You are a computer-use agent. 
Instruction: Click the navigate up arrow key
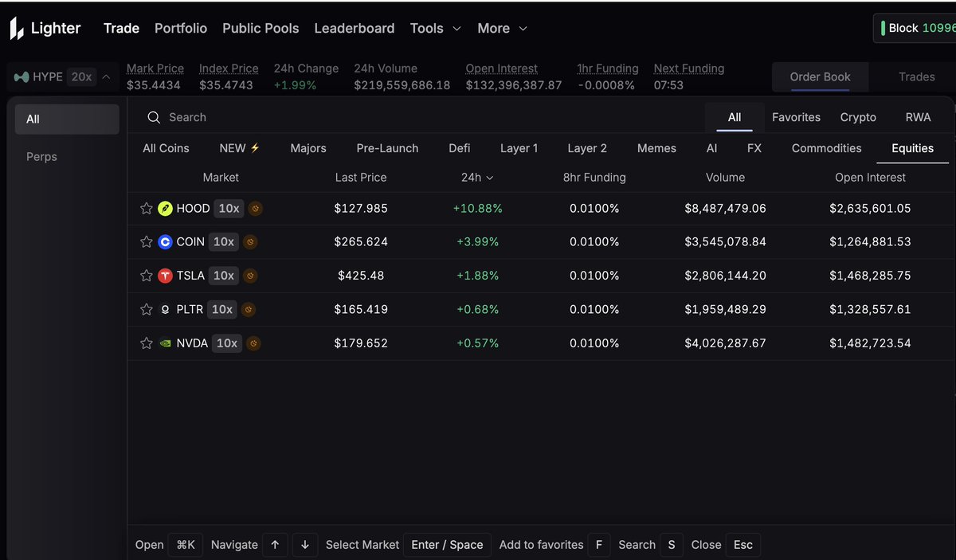(x=275, y=545)
